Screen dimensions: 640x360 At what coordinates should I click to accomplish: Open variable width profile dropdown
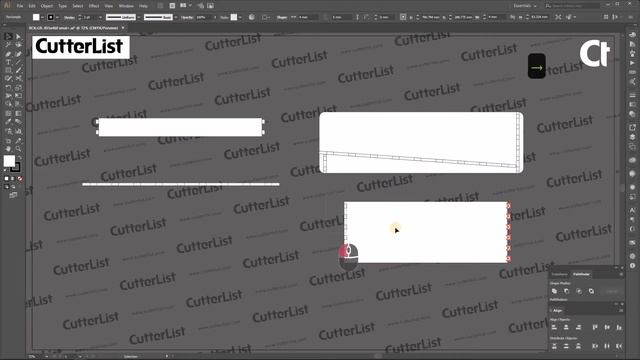139,17
